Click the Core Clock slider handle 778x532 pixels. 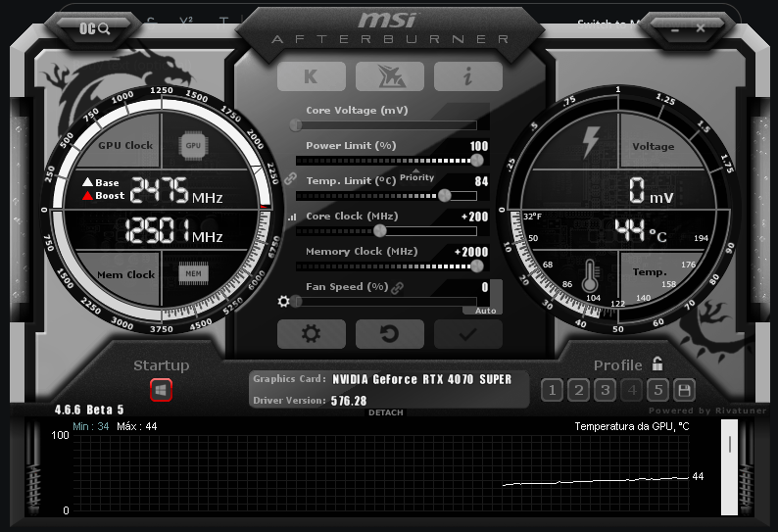click(379, 231)
